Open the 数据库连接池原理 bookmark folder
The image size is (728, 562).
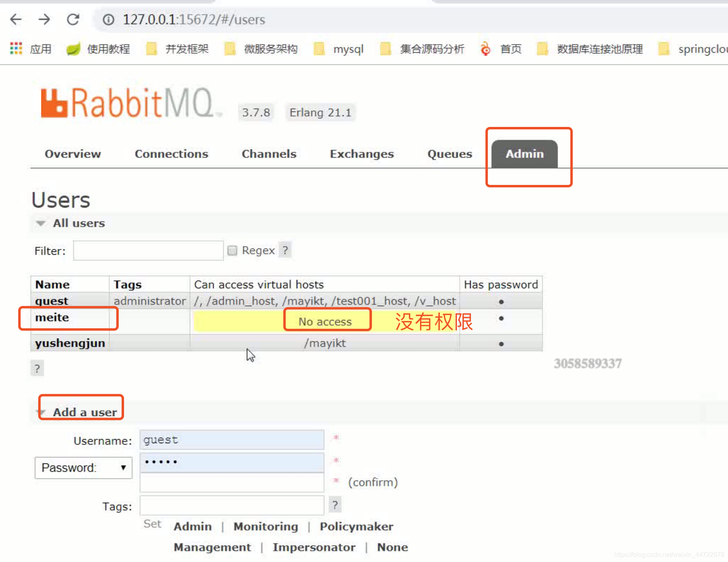click(590, 49)
